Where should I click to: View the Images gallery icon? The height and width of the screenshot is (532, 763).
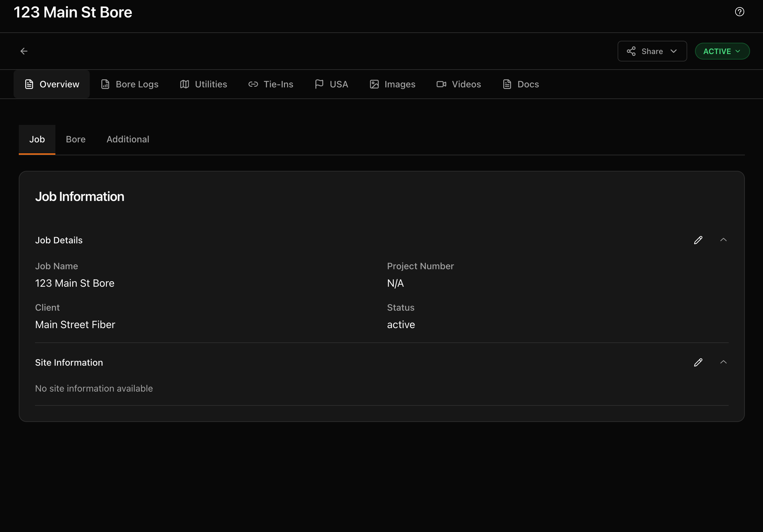374,84
